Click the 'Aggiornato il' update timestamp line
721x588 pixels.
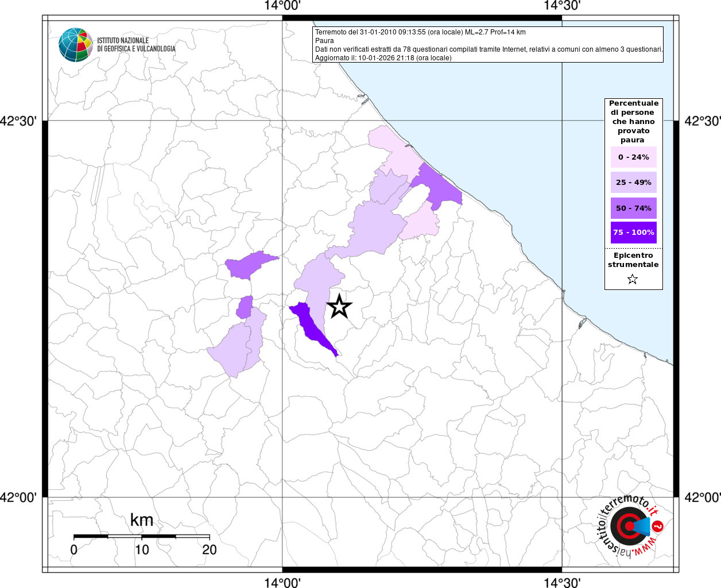point(383,58)
